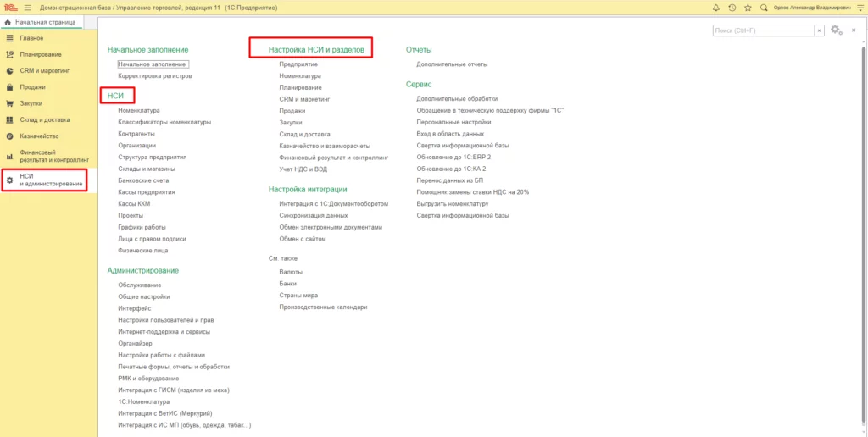Click the magnifier search icon in title bar

coord(765,7)
